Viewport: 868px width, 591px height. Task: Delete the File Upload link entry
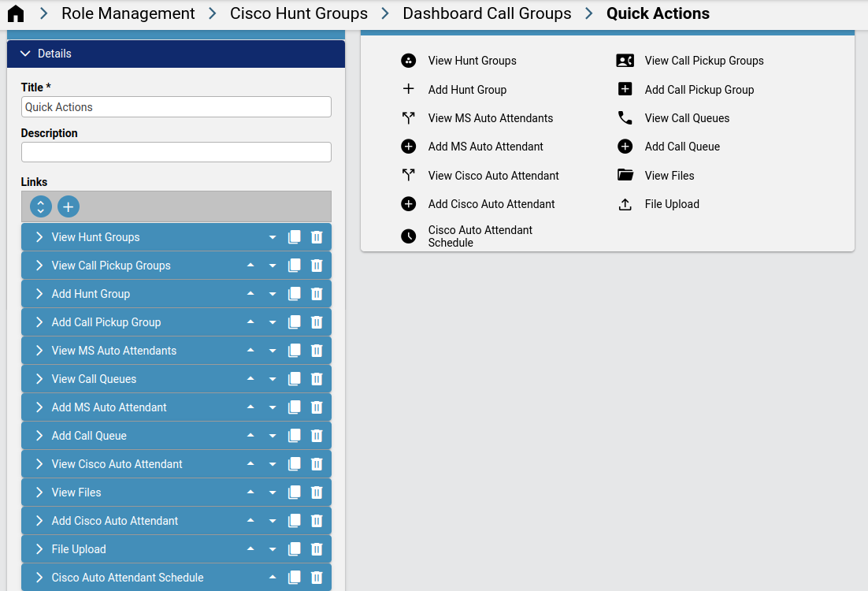[x=316, y=549]
